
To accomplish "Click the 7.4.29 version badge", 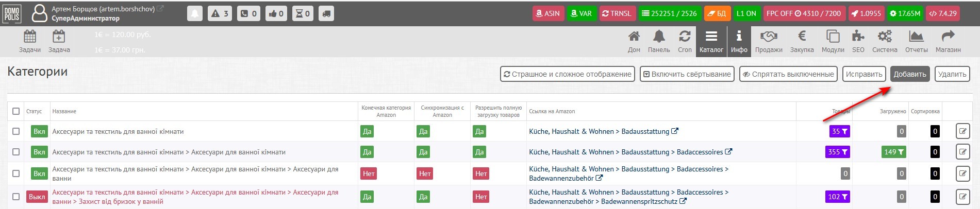I will 943,13.
